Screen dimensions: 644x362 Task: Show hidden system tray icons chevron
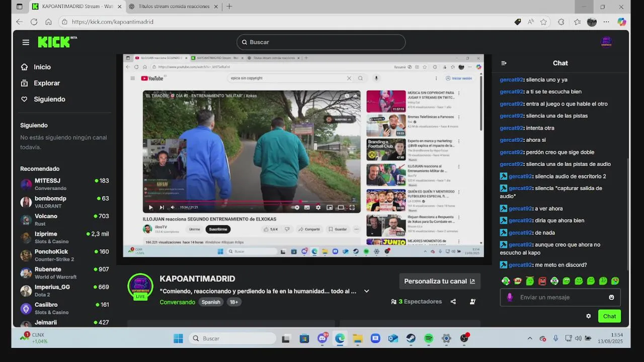[530, 338]
